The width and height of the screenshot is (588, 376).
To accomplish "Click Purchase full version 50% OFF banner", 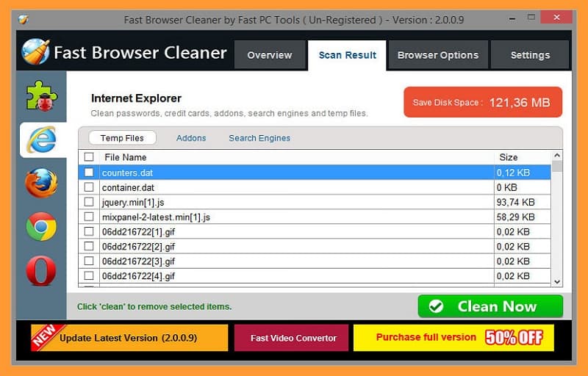I will (453, 338).
